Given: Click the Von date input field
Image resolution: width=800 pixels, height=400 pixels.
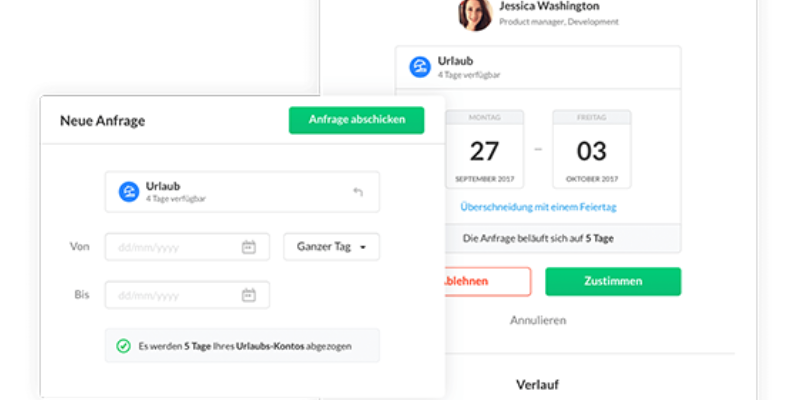Looking at the screenshot, I should click(187, 247).
